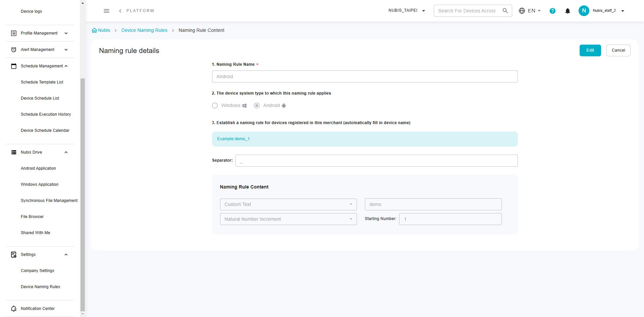Open Company Settings page
The width and height of the screenshot is (644, 317).
[38, 271]
